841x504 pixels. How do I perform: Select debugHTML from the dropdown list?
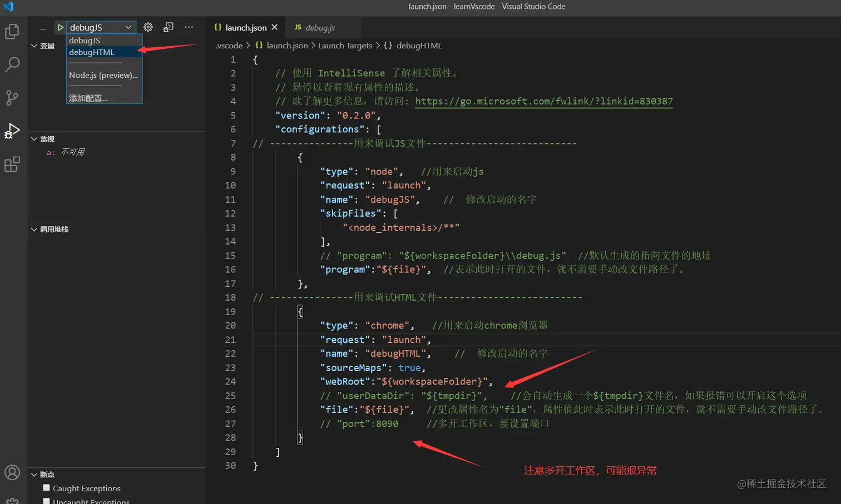coord(105,52)
